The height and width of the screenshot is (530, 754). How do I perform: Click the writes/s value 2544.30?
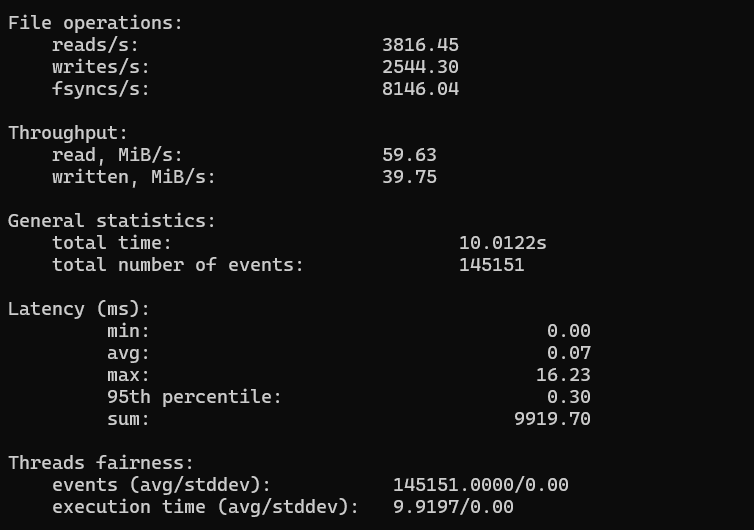pyautogui.click(x=420, y=67)
